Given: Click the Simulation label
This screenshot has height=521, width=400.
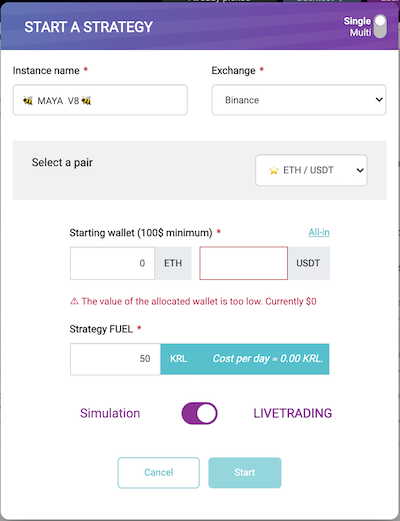Looking at the screenshot, I should coord(110,413).
